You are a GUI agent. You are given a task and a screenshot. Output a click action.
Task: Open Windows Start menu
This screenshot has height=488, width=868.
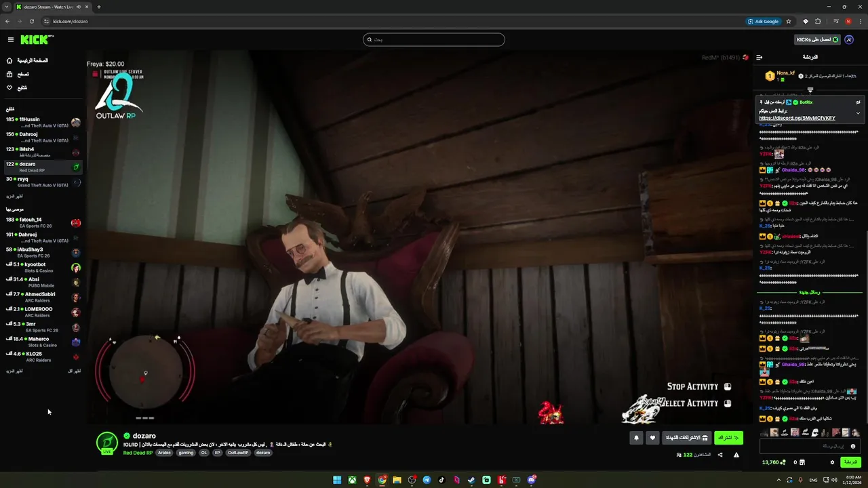pyautogui.click(x=337, y=480)
